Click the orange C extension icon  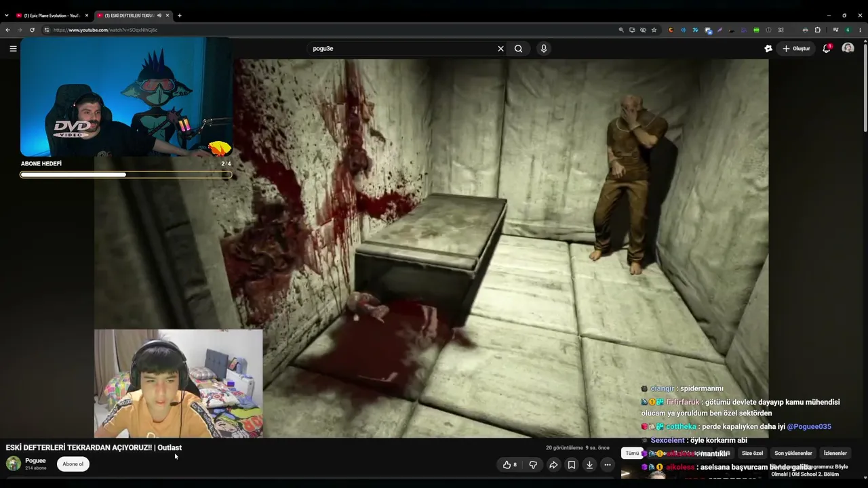671,30
